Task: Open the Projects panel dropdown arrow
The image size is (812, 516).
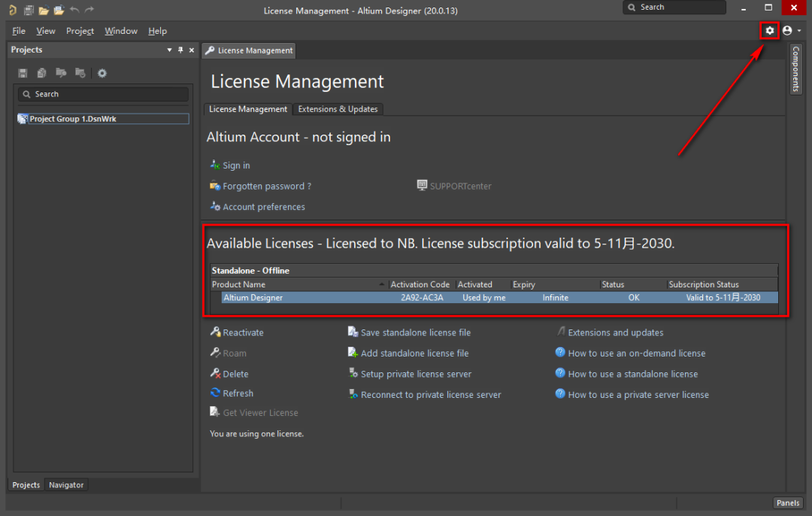Action: (x=169, y=50)
